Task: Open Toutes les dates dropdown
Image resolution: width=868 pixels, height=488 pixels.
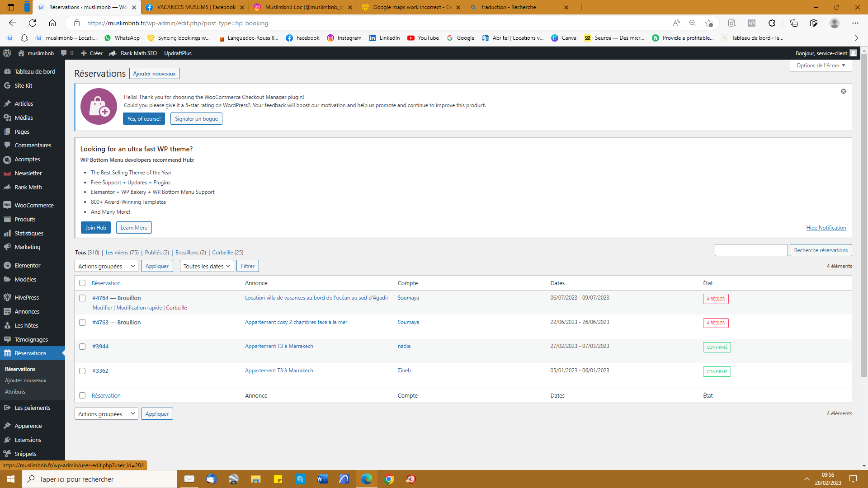Action: coord(207,266)
